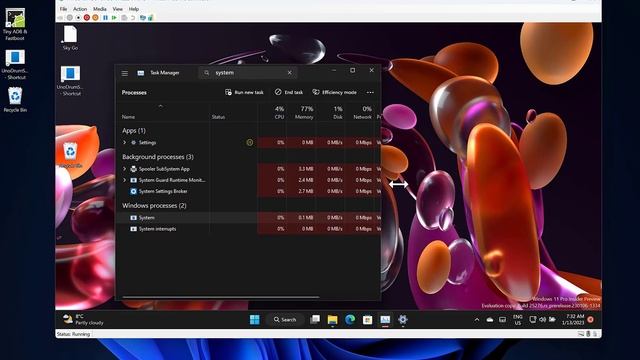Image resolution: width=640 pixels, height=360 pixels.
Task: Open Task View from the VM taskbar
Action: (315, 320)
